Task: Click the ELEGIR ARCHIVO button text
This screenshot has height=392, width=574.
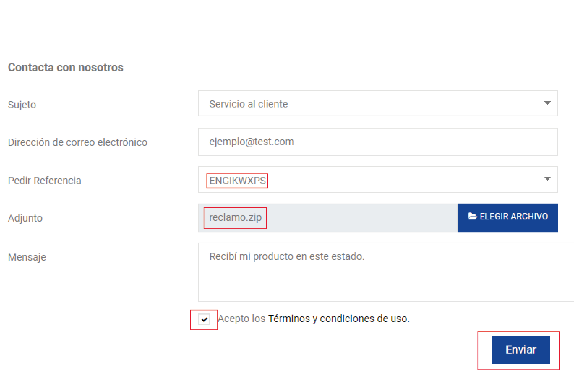Action: coord(514,217)
